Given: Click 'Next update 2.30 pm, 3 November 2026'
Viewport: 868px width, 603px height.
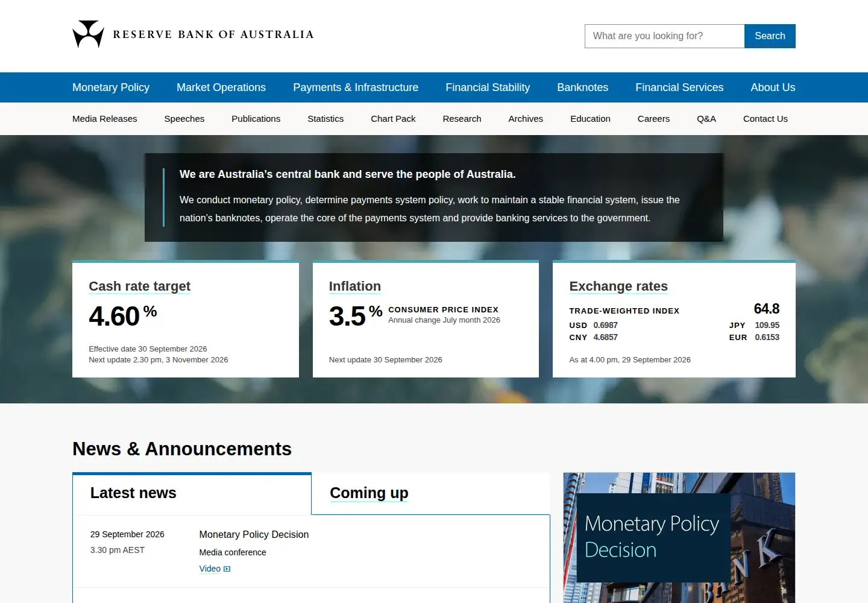Looking at the screenshot, I should 159,359.
